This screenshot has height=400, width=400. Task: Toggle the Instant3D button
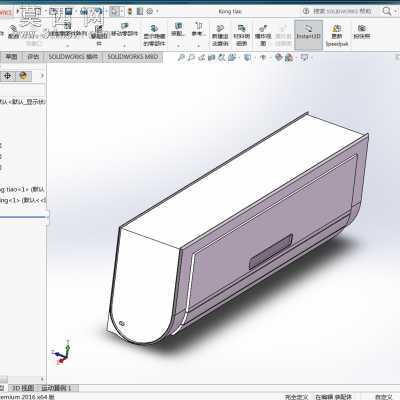tap(308, 35)
